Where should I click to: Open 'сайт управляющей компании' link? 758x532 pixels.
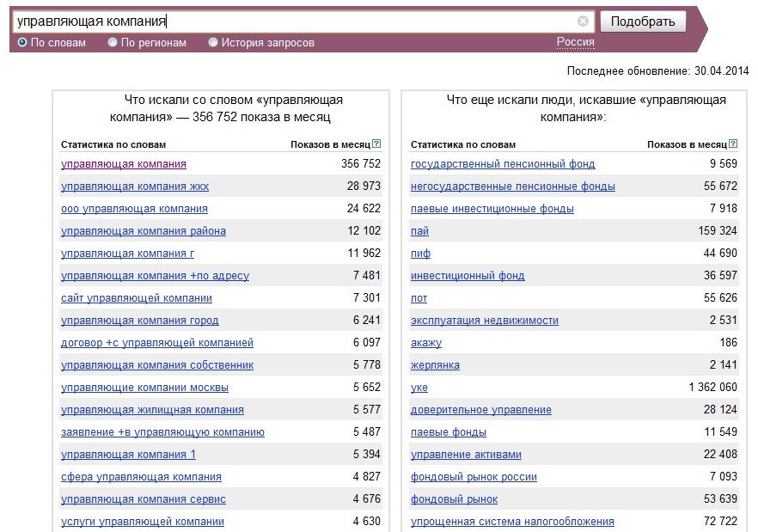coord(137,298)
